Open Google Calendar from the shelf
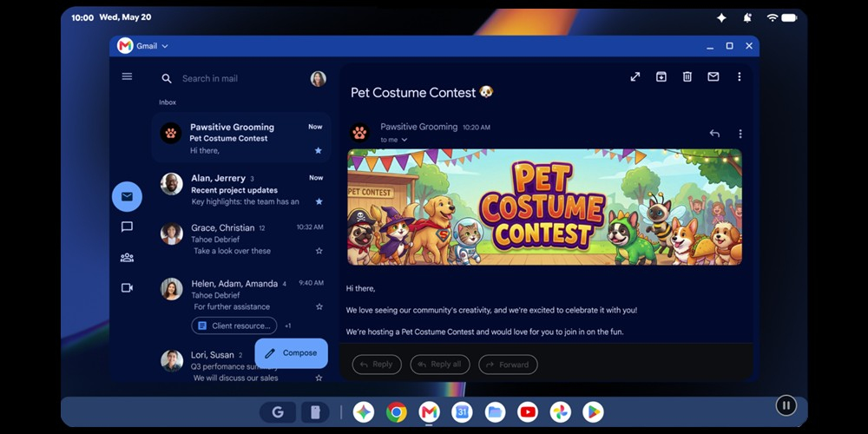This screenshot has height=434, width=868. (462, 411)
